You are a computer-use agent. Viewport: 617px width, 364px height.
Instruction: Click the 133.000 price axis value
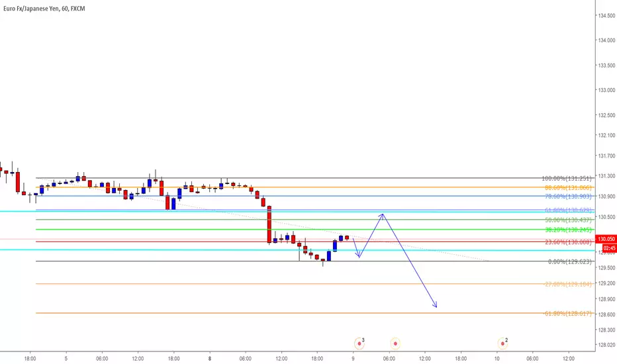point(606,90)
